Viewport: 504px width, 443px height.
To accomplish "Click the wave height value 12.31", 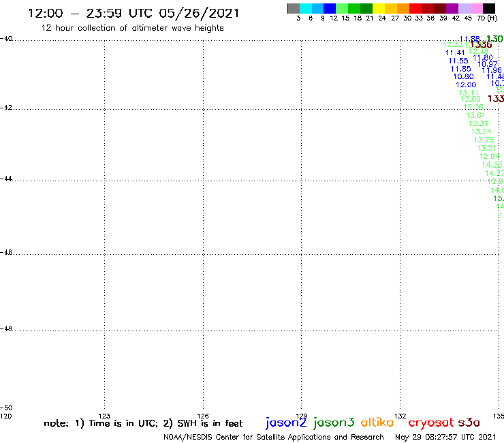I will [478, 123].
